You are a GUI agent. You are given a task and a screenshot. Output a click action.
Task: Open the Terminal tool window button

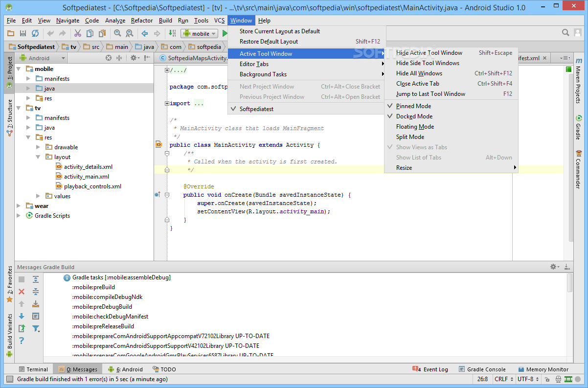click(x=33, y=369)
